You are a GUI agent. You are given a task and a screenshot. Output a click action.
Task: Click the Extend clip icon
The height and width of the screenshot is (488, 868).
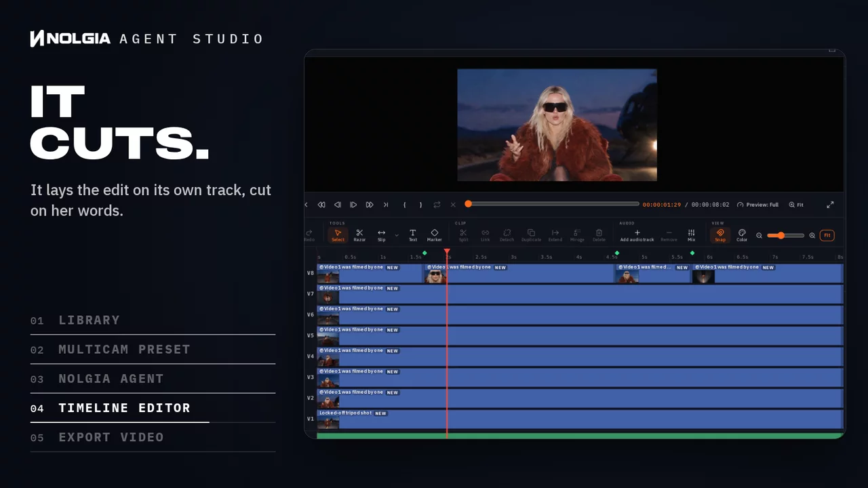click(x=555, y=235)
